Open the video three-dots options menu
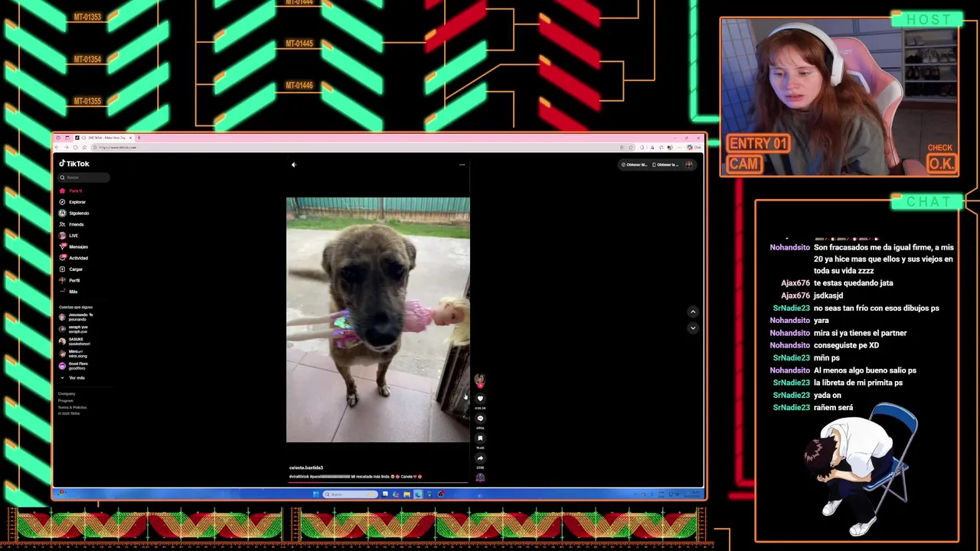The image size is (980, 551). [x=462, y=165]
